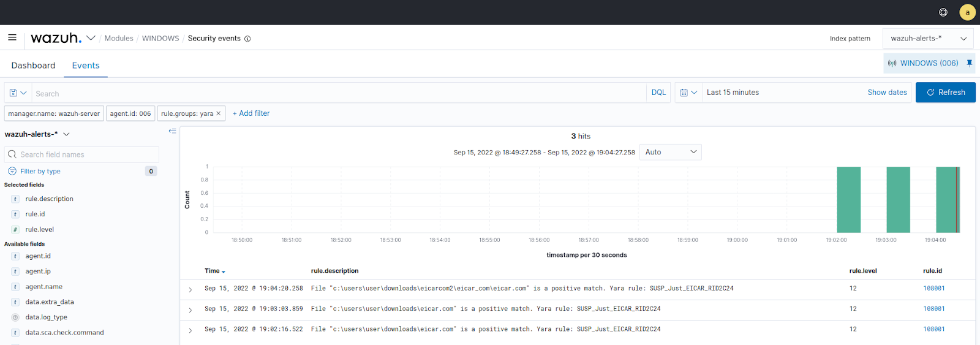This screenshot has width=980, height=345.
Task: Refresh the event results
Action: (x=945, y=93)
